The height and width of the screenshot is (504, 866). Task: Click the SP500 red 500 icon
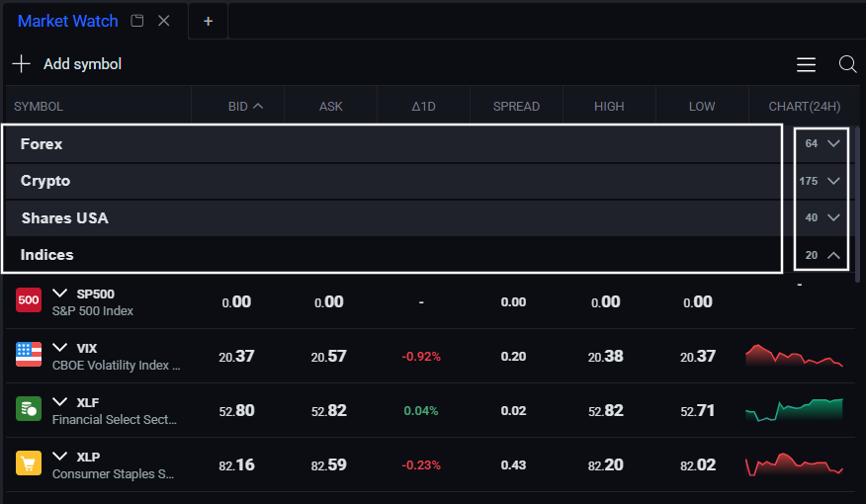29,300
